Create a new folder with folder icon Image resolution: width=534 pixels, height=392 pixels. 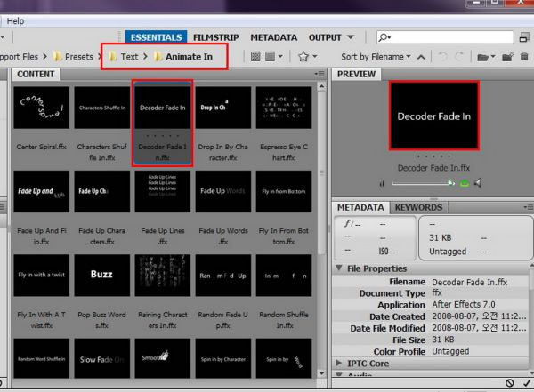pyautogui.click(x=507, y=57)
